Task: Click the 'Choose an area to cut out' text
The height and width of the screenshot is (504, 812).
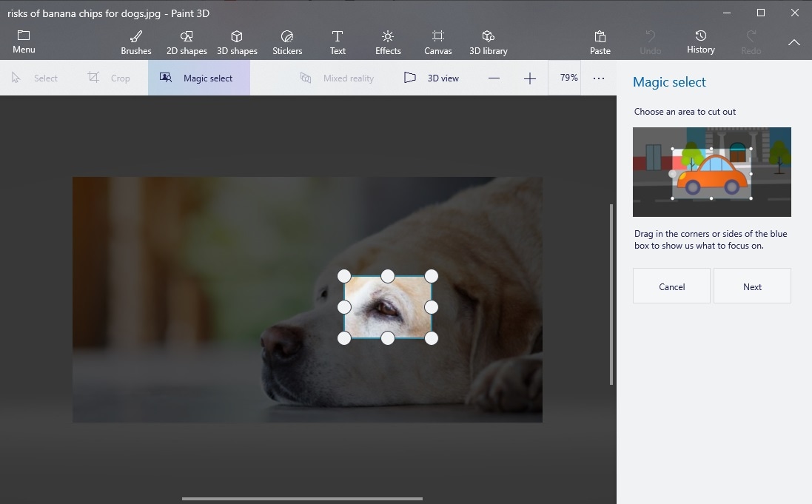Action: pos(685,111)
